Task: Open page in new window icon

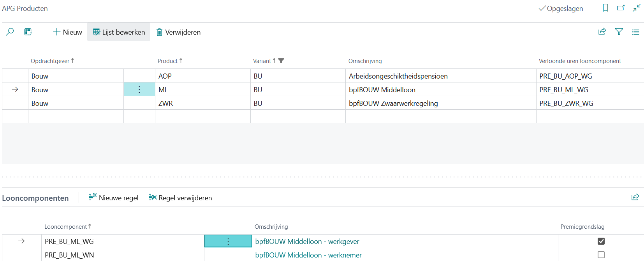Action: (621, 8)
